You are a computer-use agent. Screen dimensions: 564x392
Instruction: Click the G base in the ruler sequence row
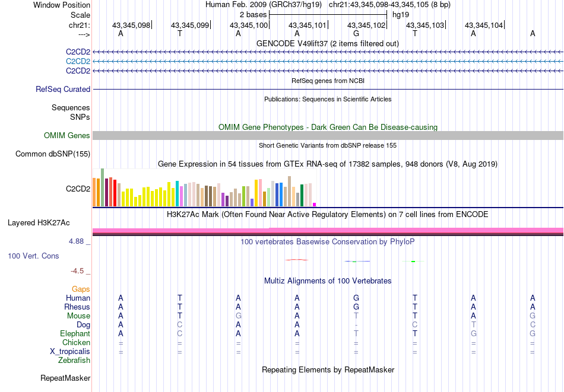coord(356,33)
